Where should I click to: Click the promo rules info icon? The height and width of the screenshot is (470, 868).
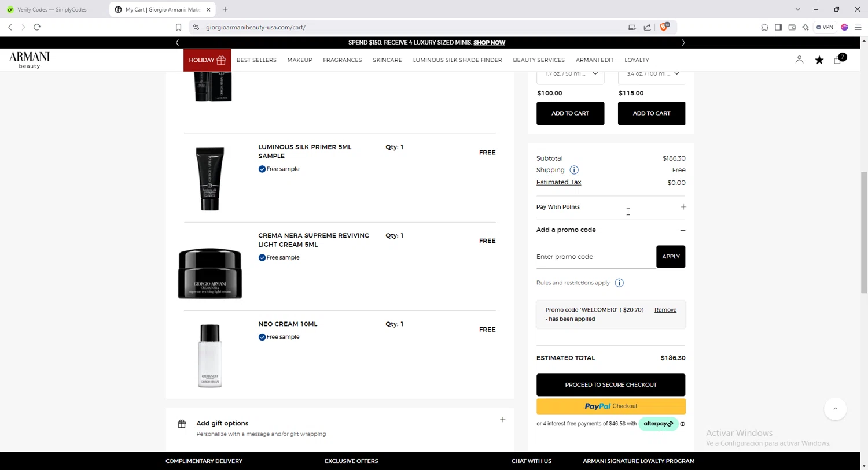[619, 283]
